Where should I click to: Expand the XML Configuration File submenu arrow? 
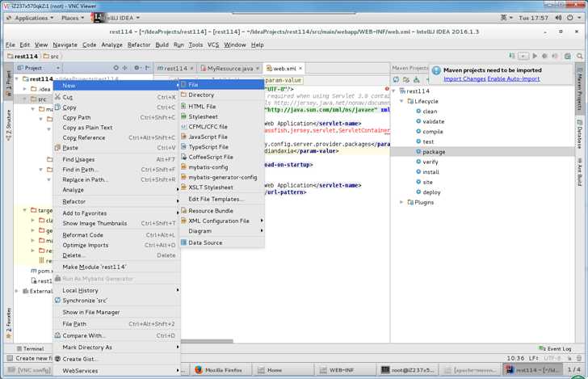pyautogui.click(x=262, y=221)
